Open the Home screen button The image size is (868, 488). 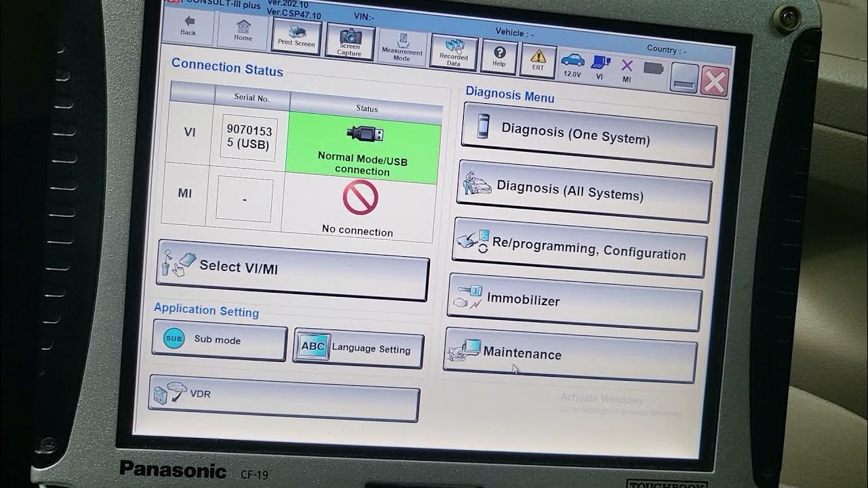243,31
